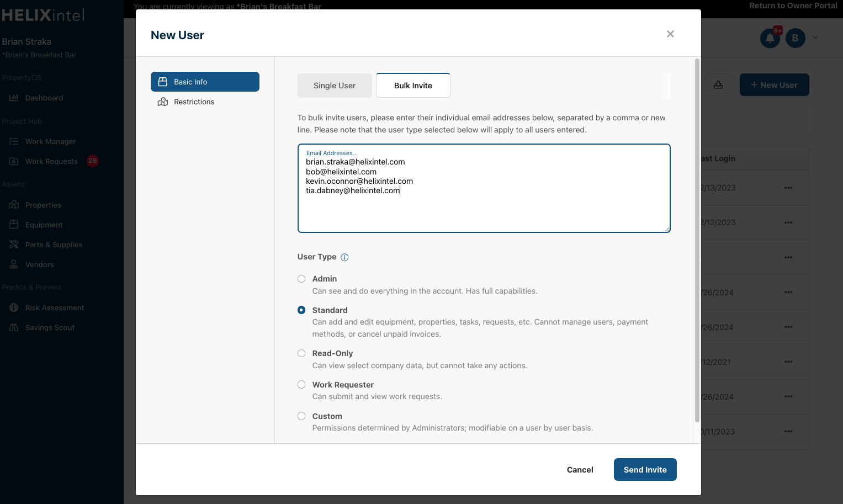
Task: Switch to Single User invite mode
Action: pos(335,85)
